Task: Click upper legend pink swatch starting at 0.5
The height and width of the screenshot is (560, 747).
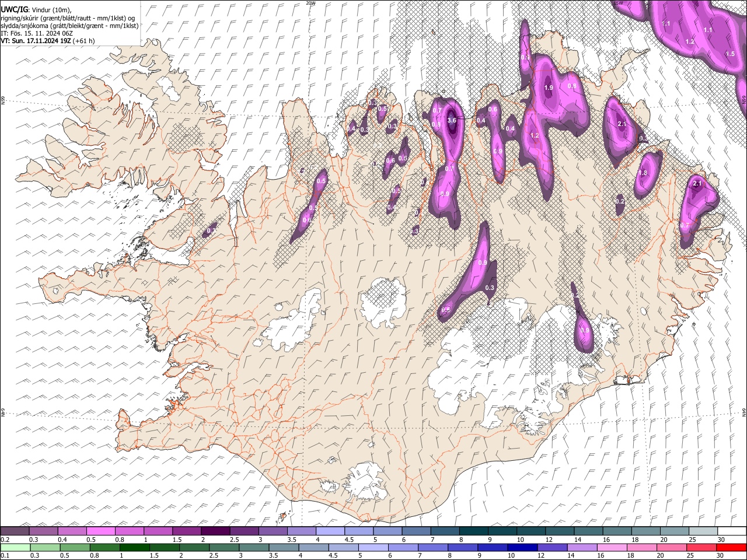Action: pos(101,531)
